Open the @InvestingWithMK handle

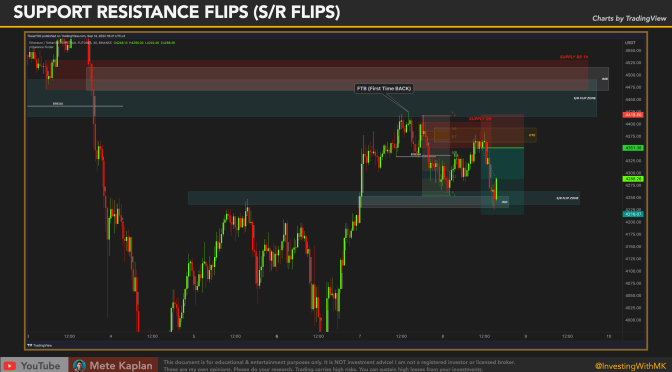630,366
